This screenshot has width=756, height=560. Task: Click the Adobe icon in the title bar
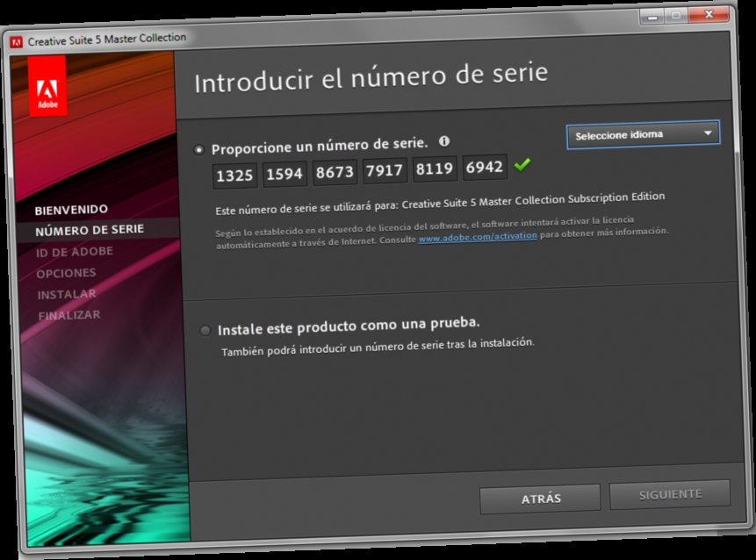(x=17, y=42)
